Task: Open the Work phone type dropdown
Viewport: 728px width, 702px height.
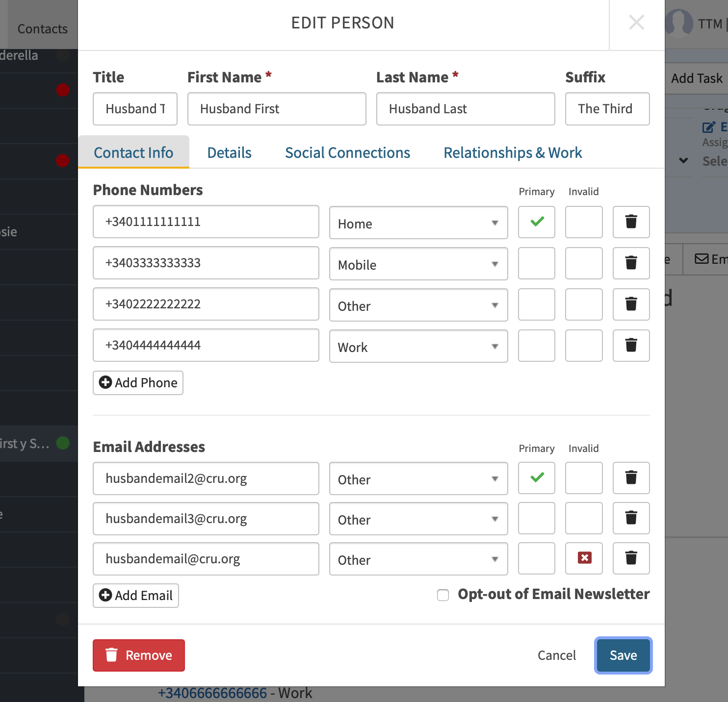Action: coord(418,346)
